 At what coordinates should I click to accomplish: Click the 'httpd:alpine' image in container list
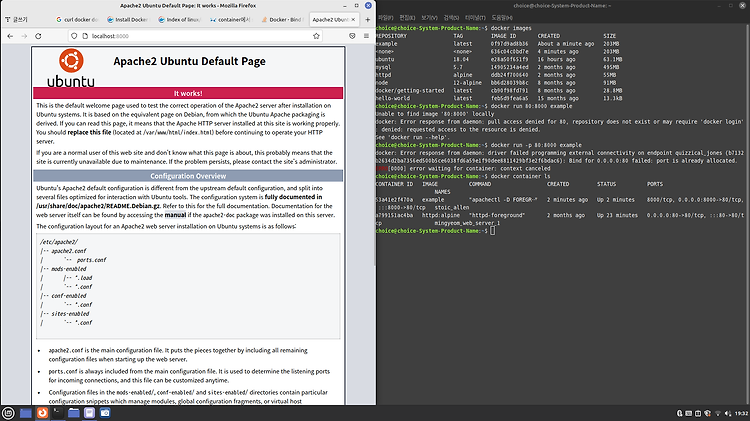pyautogui.click(x=441, y=215)
